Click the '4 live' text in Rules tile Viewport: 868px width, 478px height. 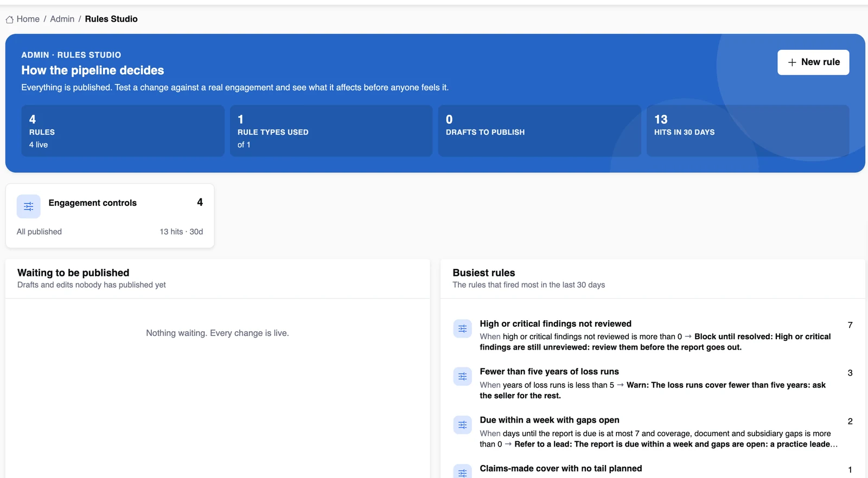(x=39, y=145)
